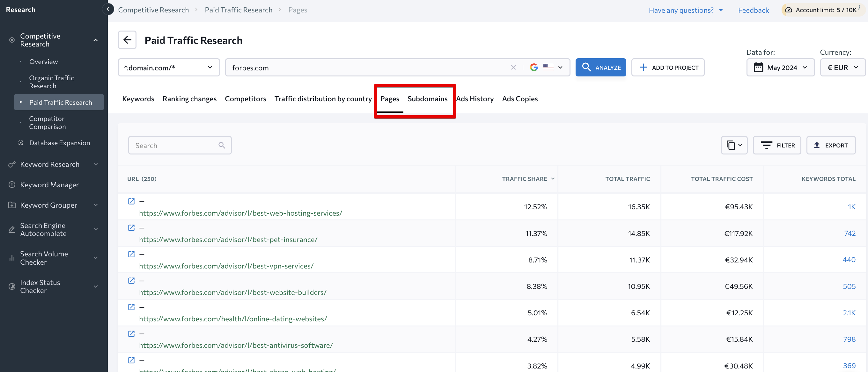868x372 pixels.
Task: Click the best-pet-insurance URL link
Action: pos(228,240)
